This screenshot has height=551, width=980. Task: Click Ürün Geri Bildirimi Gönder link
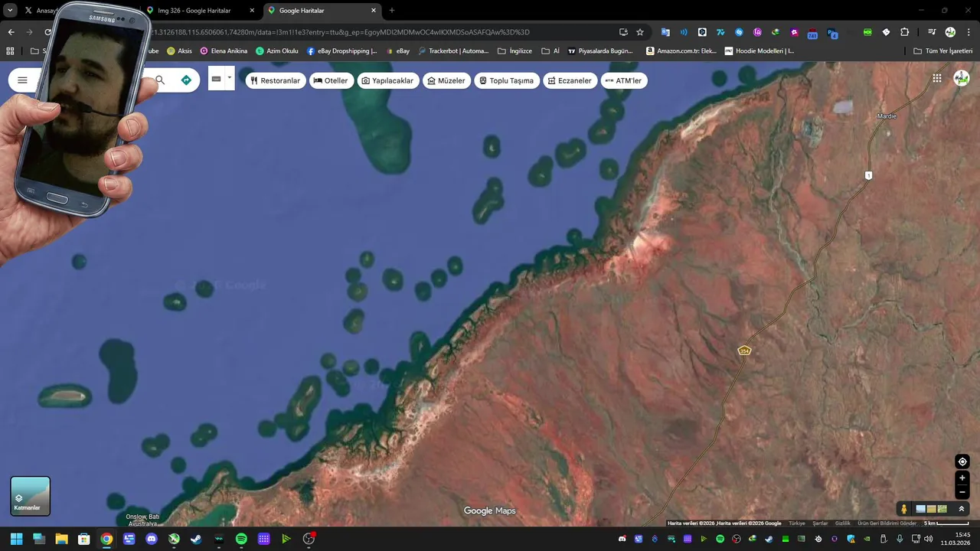[887, 523]
